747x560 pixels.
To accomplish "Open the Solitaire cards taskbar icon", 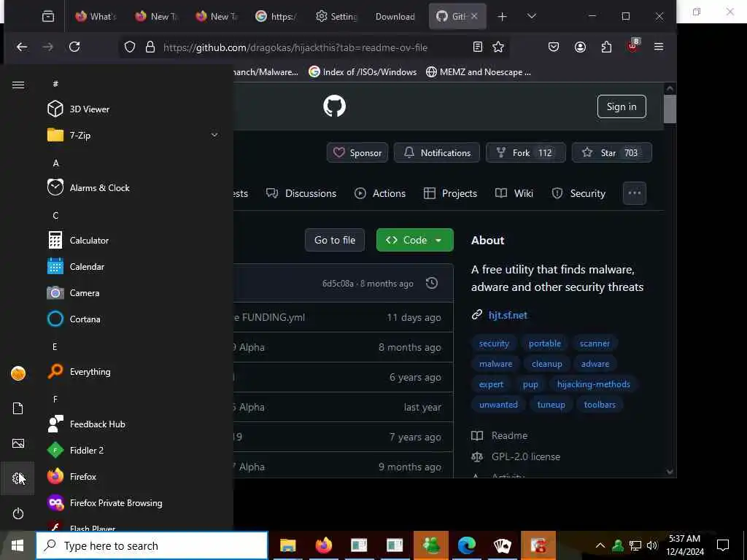I will [503, 545].
